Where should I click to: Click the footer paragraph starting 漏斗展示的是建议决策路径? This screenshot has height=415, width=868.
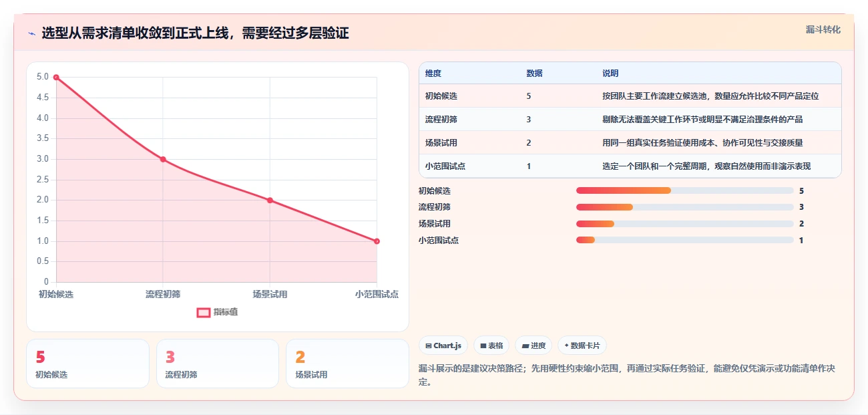(x=628, y=376)
